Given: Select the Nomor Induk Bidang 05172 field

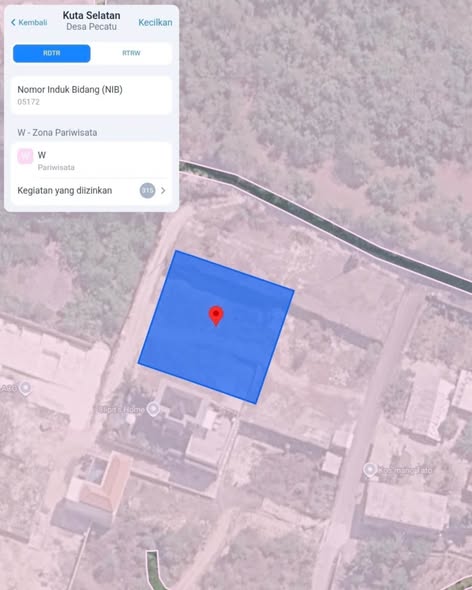Looking at the screenshot, I should 91,95.
